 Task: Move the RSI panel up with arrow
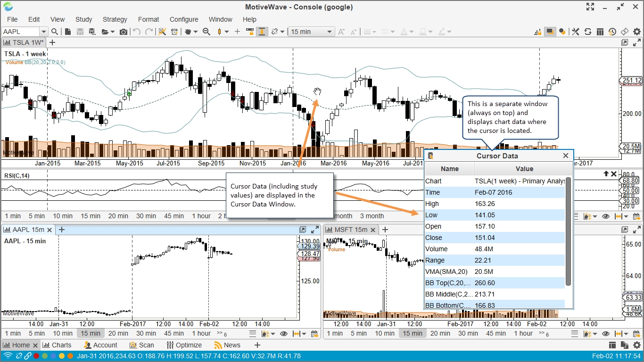(606, 174)
